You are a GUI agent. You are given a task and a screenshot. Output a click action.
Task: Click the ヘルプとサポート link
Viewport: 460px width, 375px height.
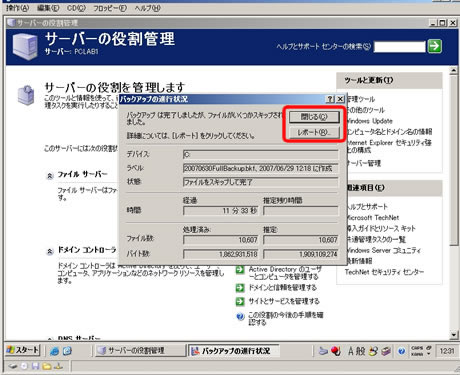pos(367,207)
